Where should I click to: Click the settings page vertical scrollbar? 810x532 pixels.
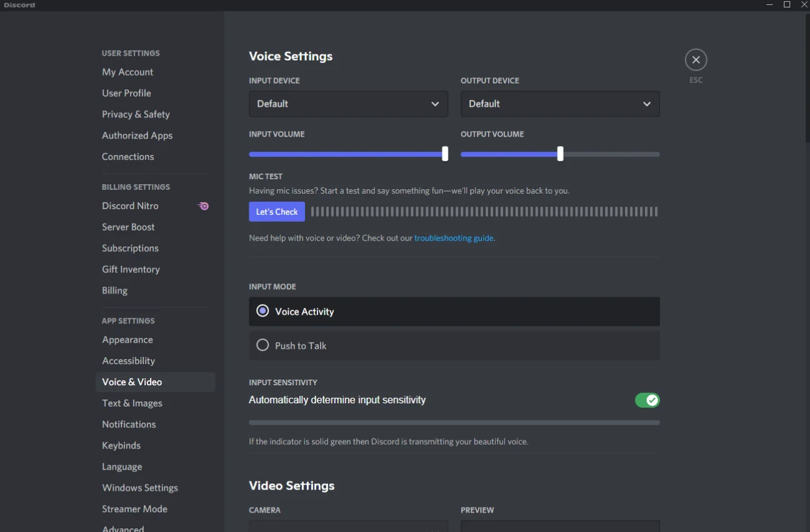click(x=807, y=81)
